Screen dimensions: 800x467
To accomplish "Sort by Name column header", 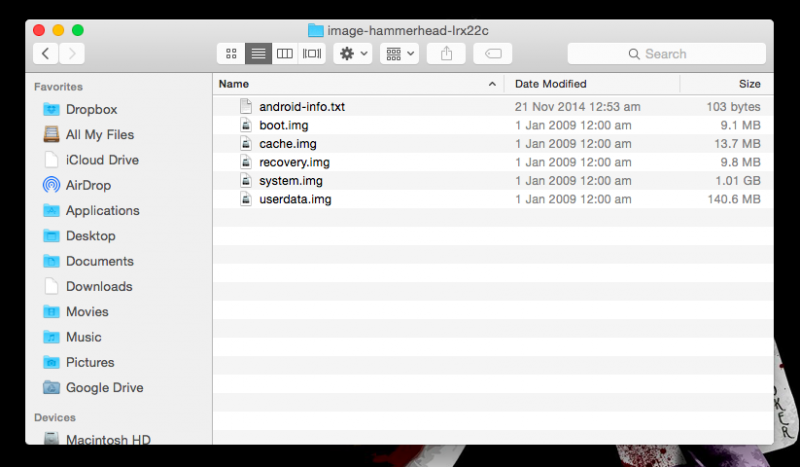I will pos(234,84).
